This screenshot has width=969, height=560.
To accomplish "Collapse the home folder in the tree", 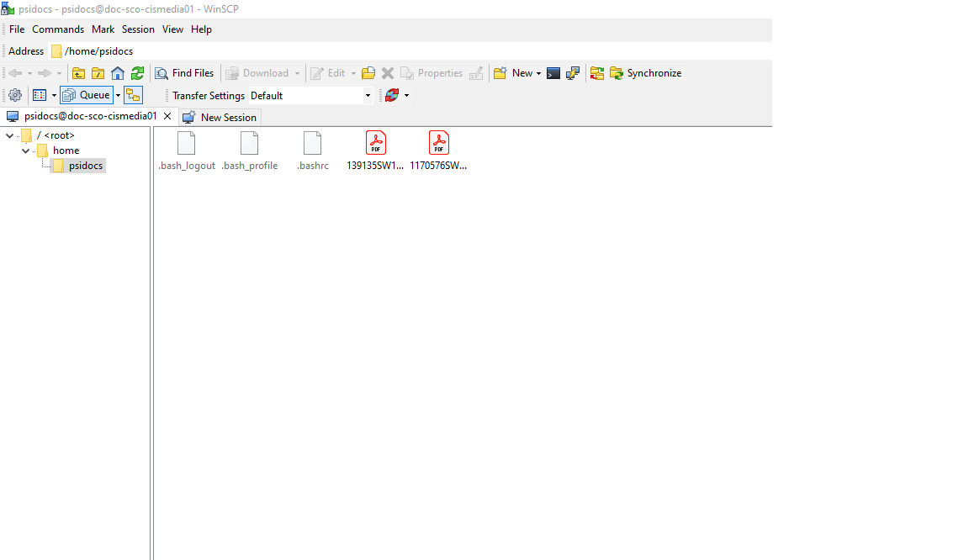I will [x=25, y=150].
